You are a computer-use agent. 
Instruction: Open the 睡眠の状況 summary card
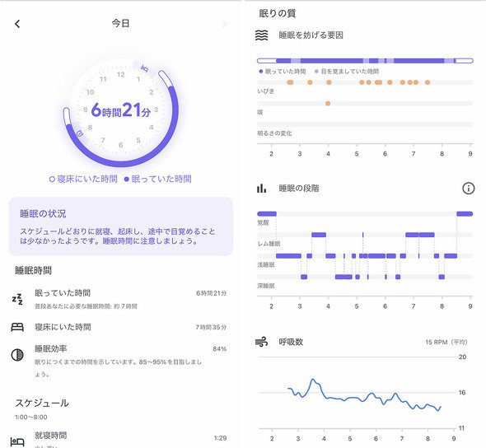121,226
